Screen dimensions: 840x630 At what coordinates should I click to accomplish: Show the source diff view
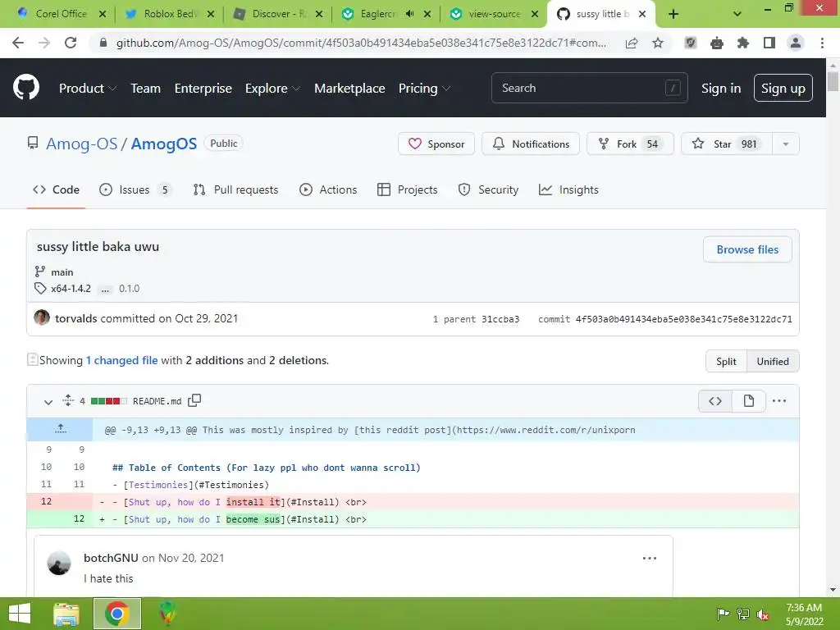point(715,400)
